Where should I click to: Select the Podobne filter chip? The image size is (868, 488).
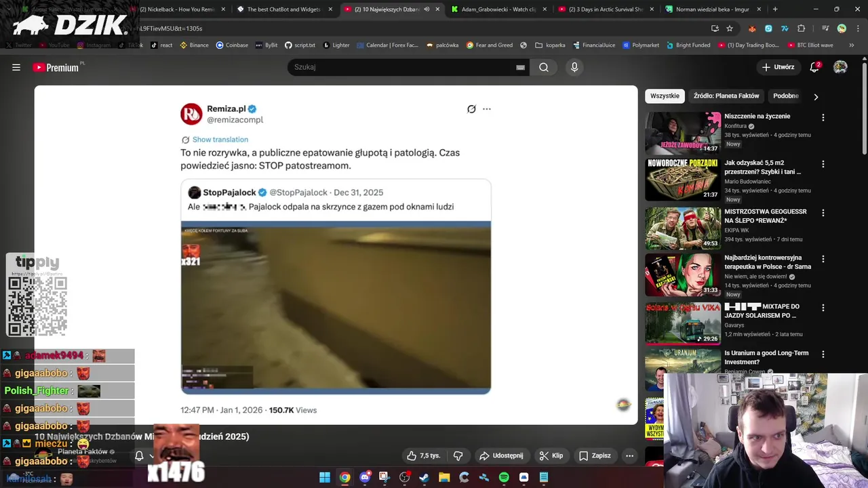tap(786, 96)
